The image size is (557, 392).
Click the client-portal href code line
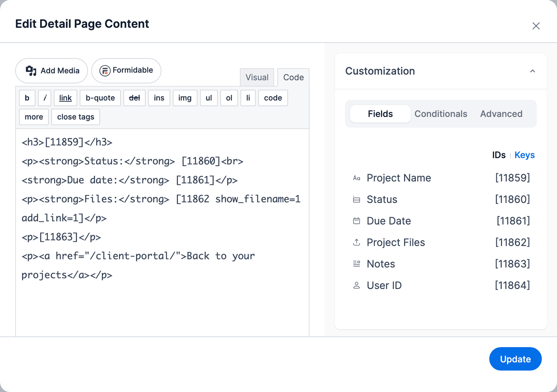[x=138, y=256]
